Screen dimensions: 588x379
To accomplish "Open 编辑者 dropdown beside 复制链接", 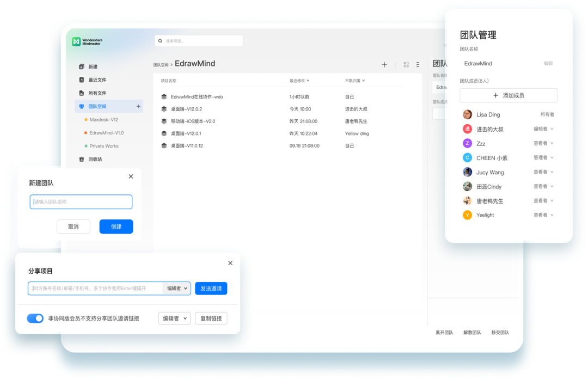I will tap(174, 319).
